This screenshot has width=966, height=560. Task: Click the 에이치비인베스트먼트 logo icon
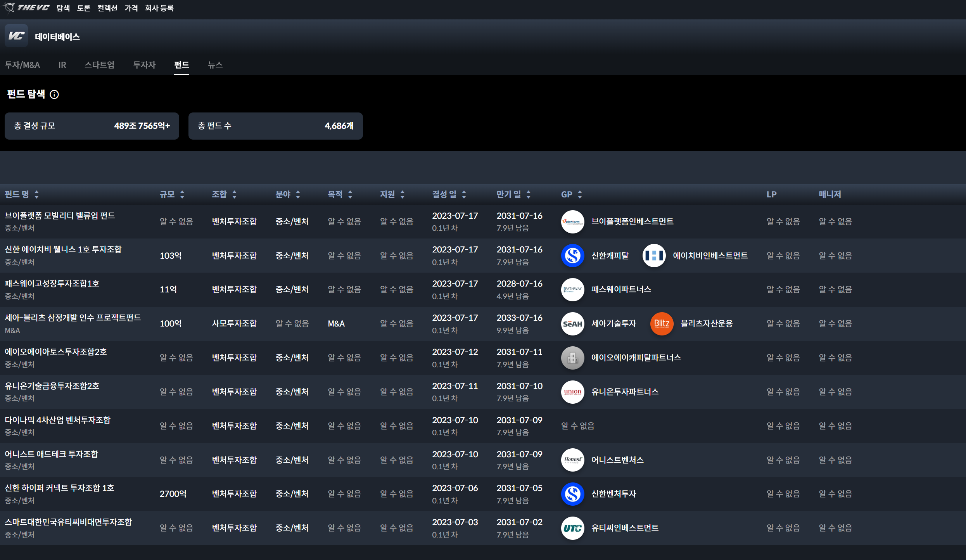point(654,256)
